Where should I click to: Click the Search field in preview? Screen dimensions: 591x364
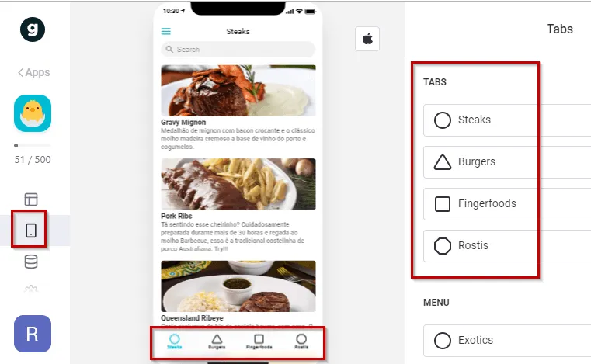[238, 50]
